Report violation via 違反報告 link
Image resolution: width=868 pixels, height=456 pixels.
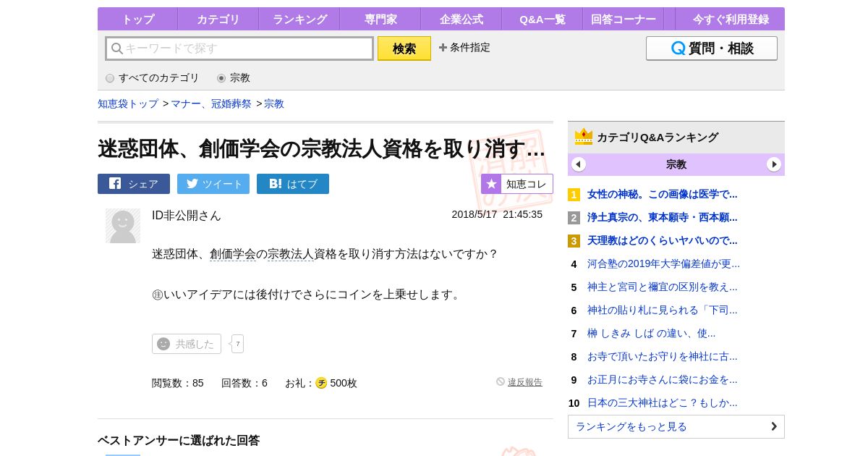[525, 382]
